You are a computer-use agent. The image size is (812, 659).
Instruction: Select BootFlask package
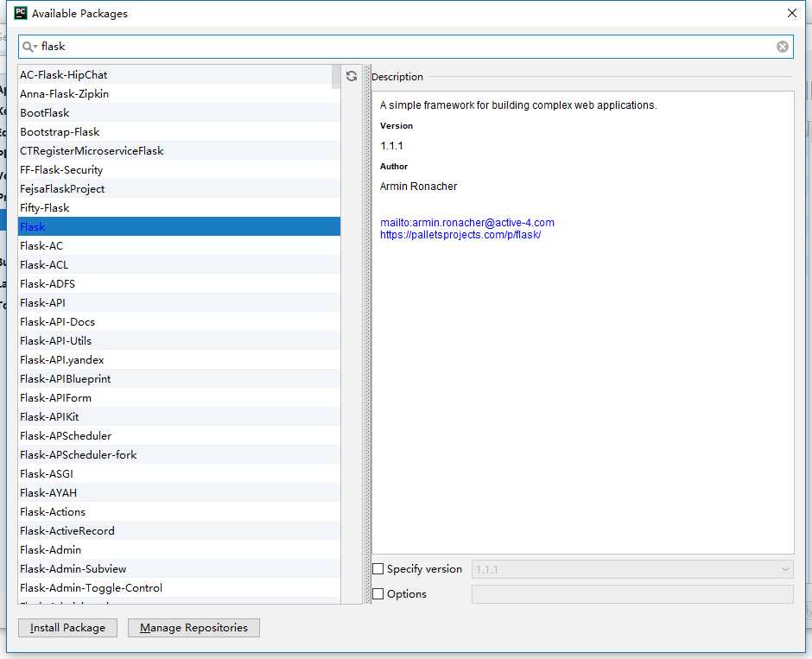[x=179, y=113]
